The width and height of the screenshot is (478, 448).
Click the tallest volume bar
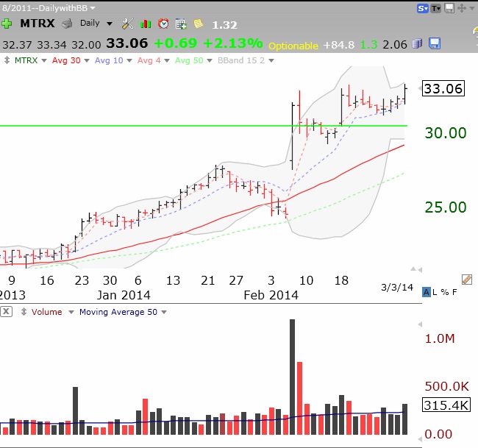tap(292, 377)
